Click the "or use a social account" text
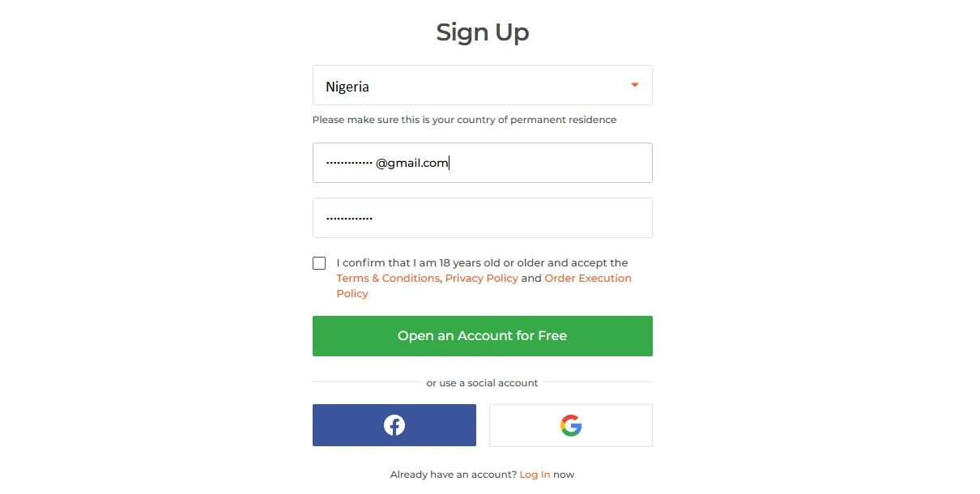This screenshot has height=494, width=980. click(482, 383)
